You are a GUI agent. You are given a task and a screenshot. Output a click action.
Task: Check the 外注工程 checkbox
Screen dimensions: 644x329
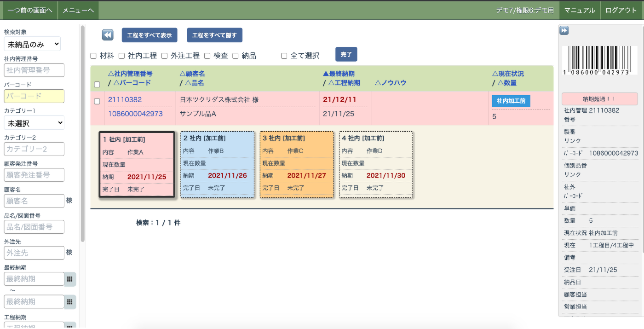click(165, 56)
